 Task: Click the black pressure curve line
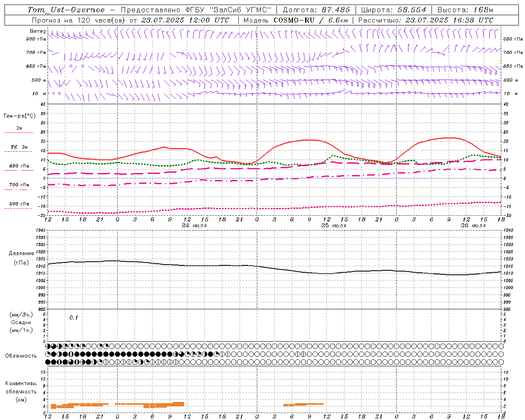[x=275, y=269]
